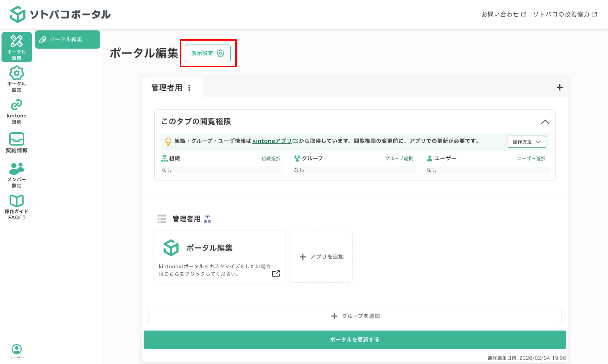Click the external-link icon on the ポータル編集 card

coord(275,272)
